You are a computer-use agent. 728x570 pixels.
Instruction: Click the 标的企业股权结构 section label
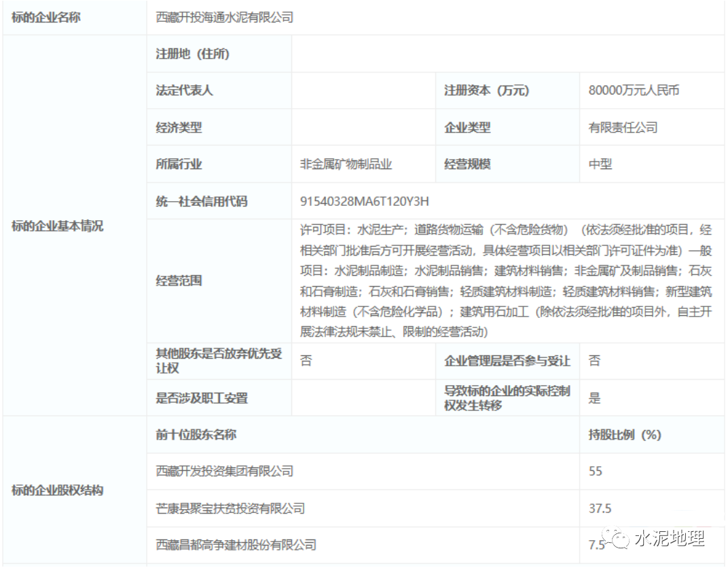[57, 490]
